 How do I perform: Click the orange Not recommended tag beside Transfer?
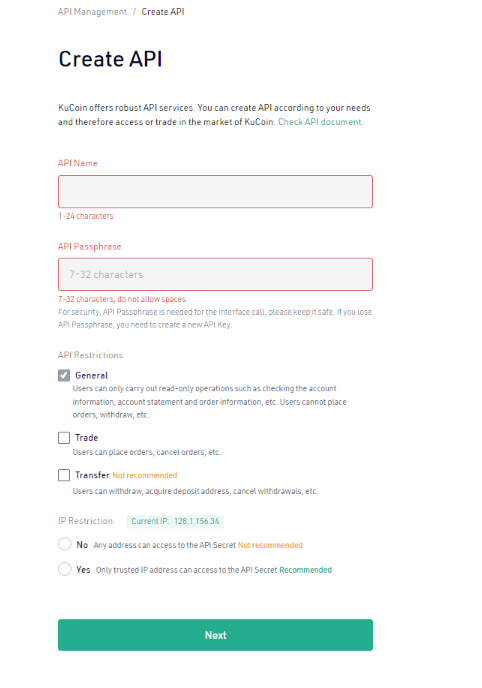[x=145, y=475]
